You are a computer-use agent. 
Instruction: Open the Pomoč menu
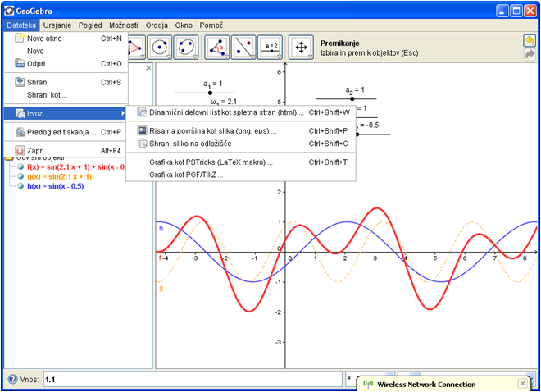pyautogui.click(x=211, y=25)
